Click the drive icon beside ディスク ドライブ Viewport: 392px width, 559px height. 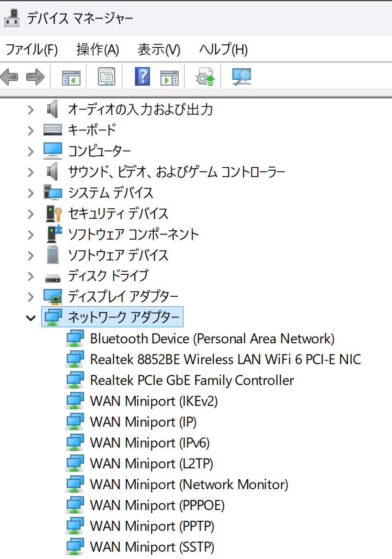tap(53, 278)
